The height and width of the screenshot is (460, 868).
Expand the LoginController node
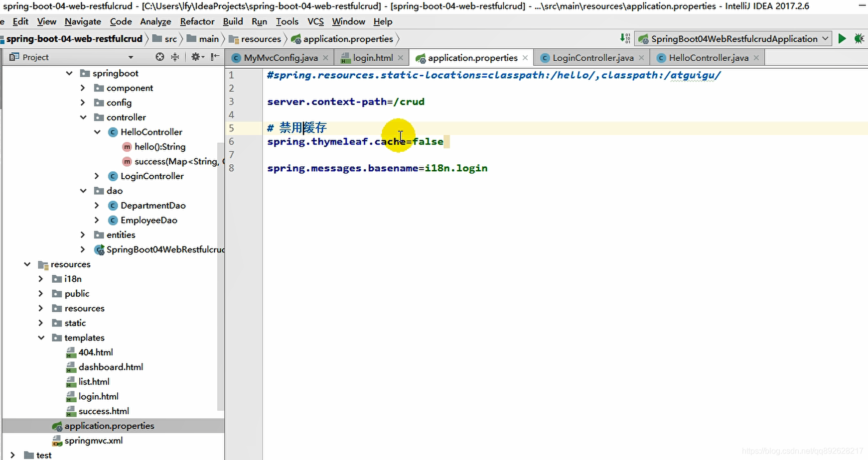(97, 176)
